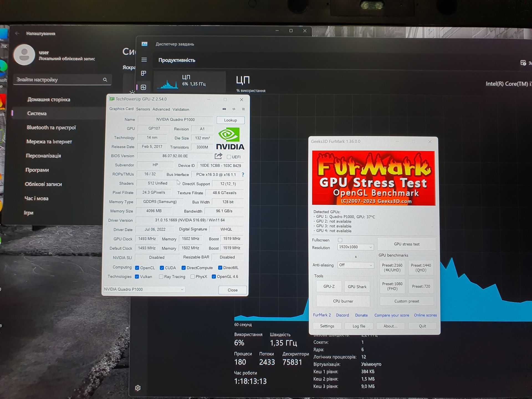Open Task Manager navigation hamburger icon
The width and height of the screenshot is (532, 399).
144,60
